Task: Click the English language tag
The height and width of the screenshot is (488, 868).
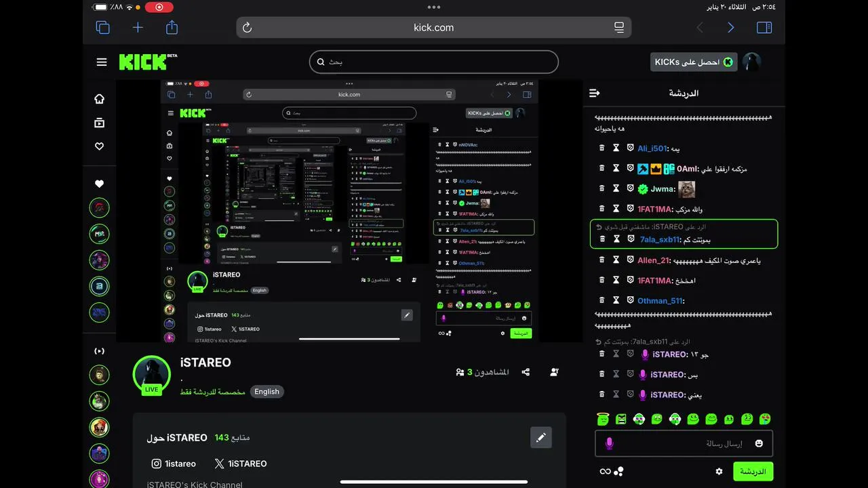Action: [267, 392]
